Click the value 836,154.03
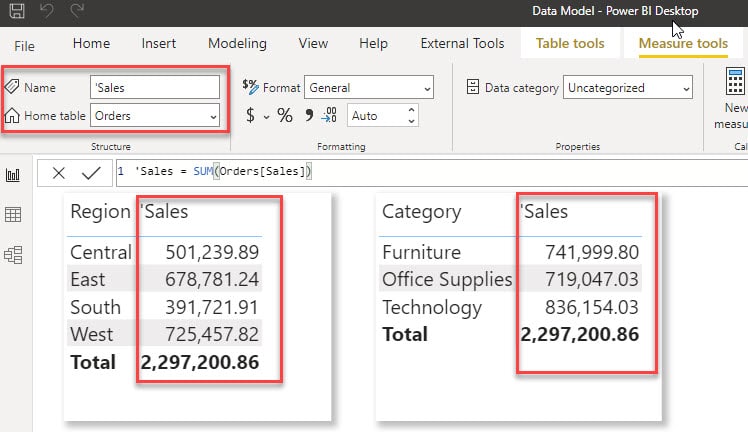This screenshot has width=748, height=432. coord(592,307)
